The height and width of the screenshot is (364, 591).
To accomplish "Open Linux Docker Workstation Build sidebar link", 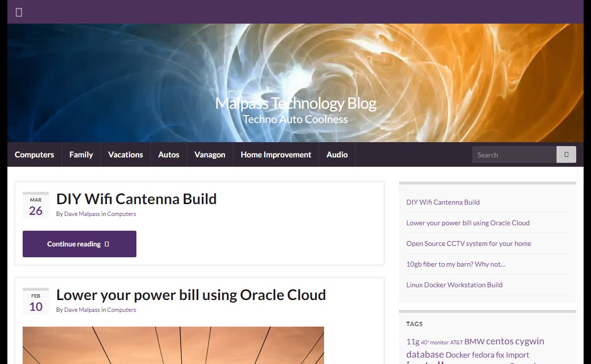I will tap(454, 285).
